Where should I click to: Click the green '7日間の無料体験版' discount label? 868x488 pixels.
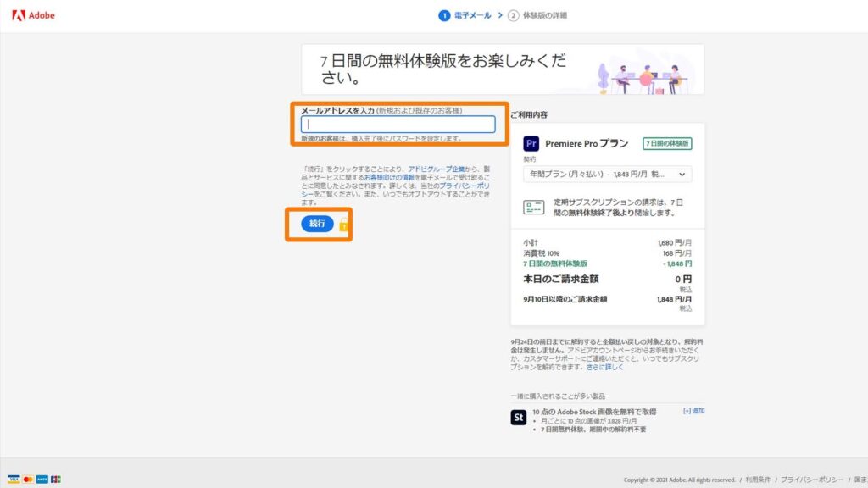[x=555, y=264]
